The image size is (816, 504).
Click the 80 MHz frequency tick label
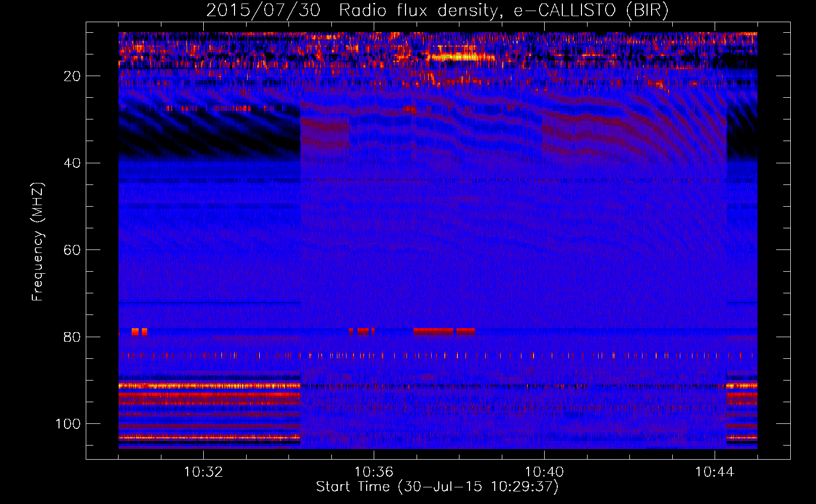point(73,337)
